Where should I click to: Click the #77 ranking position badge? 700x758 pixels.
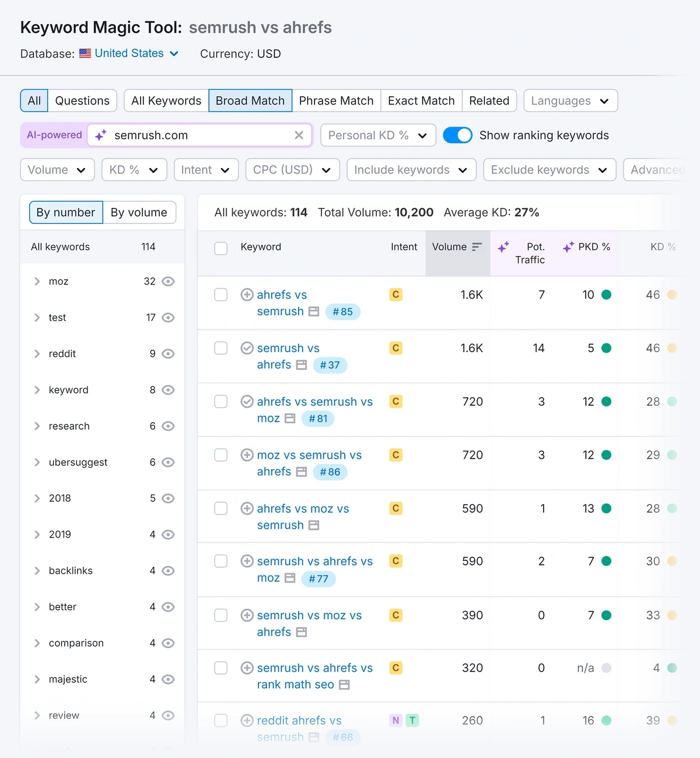[x=318, y=578]
